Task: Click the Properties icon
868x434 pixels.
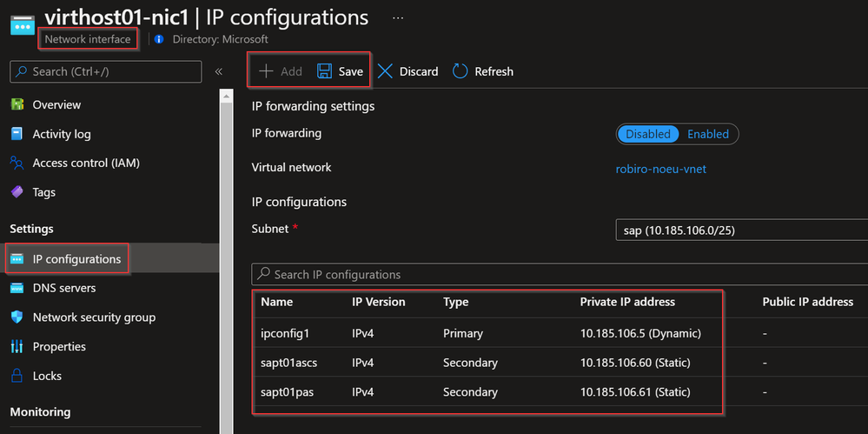Action: click(17, 346)
